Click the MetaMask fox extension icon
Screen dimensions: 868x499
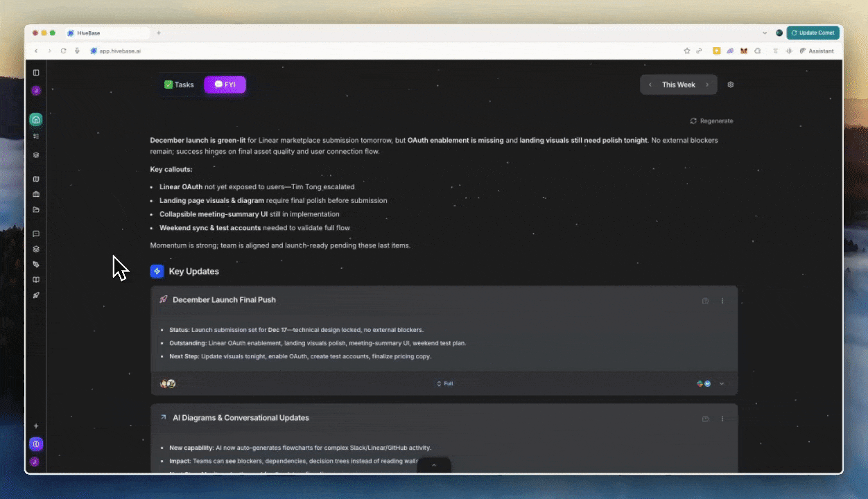pos(744,51)
